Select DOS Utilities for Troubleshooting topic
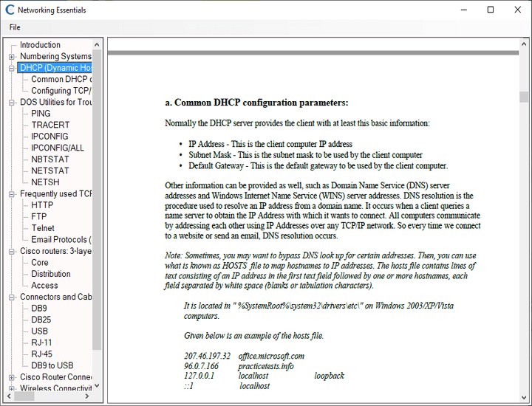Image resolution: width=532 pixels, height=406 pixels. click(55, 103)
